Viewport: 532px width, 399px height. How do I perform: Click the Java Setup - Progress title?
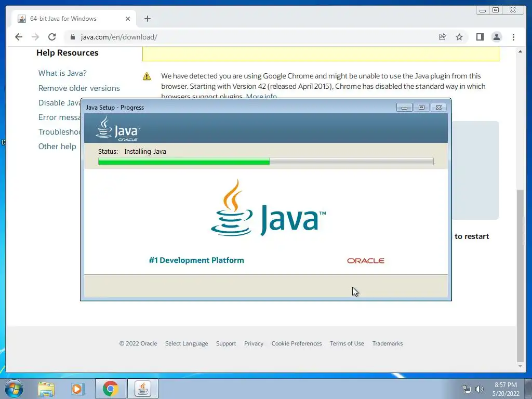point(115,108)
